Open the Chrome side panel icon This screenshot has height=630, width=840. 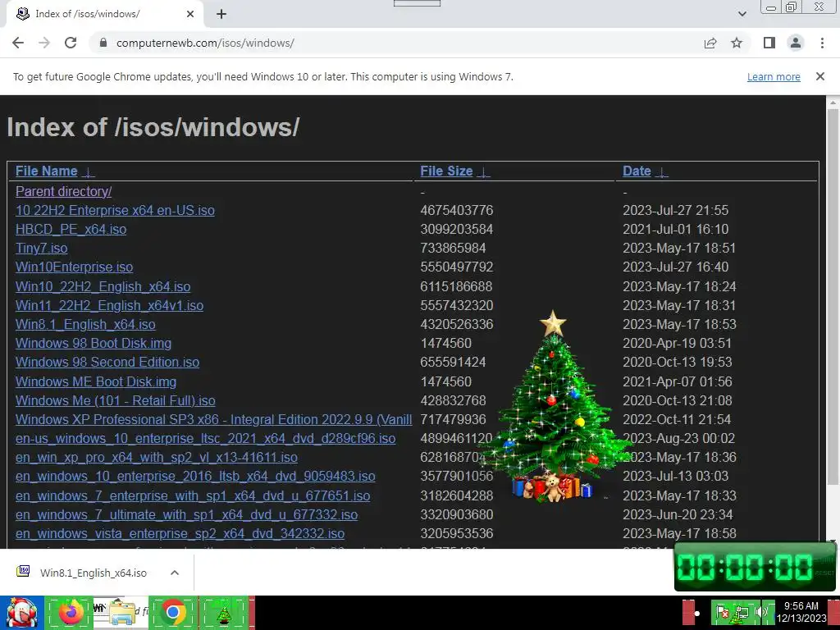tap(769, 43)
